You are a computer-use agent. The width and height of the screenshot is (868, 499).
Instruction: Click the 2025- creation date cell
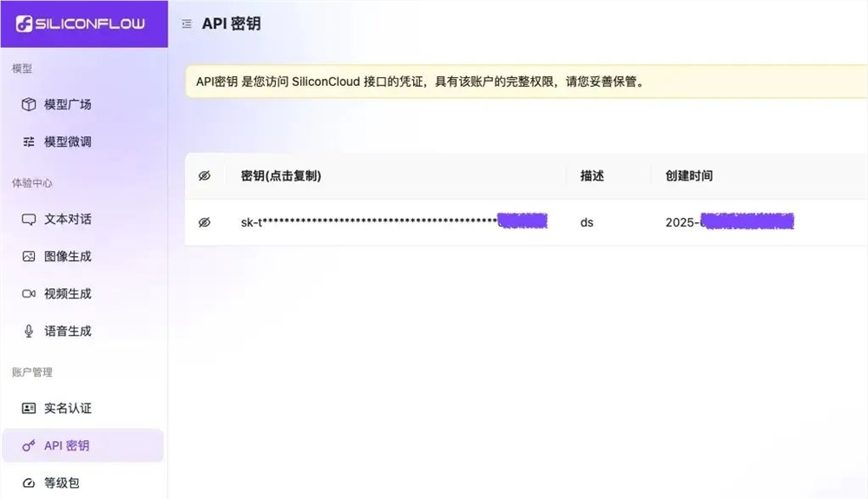coord(730,222)
